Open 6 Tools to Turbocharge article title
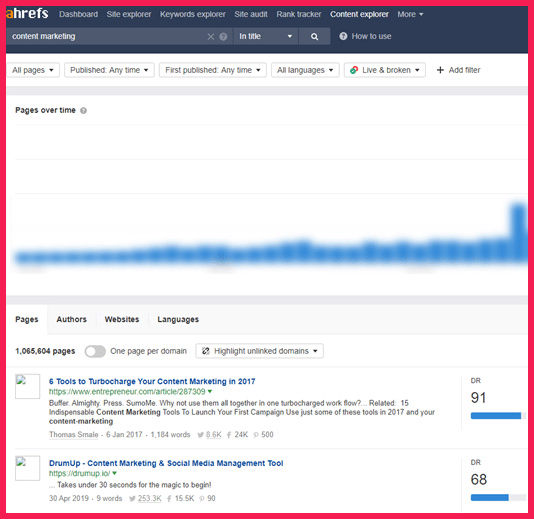The height and width of the screenshot is (519, 534). 152,381
